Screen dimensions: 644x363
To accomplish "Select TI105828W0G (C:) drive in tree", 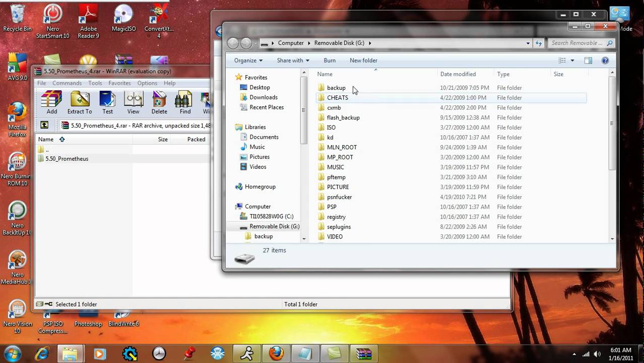I will (x=271, y=216).
